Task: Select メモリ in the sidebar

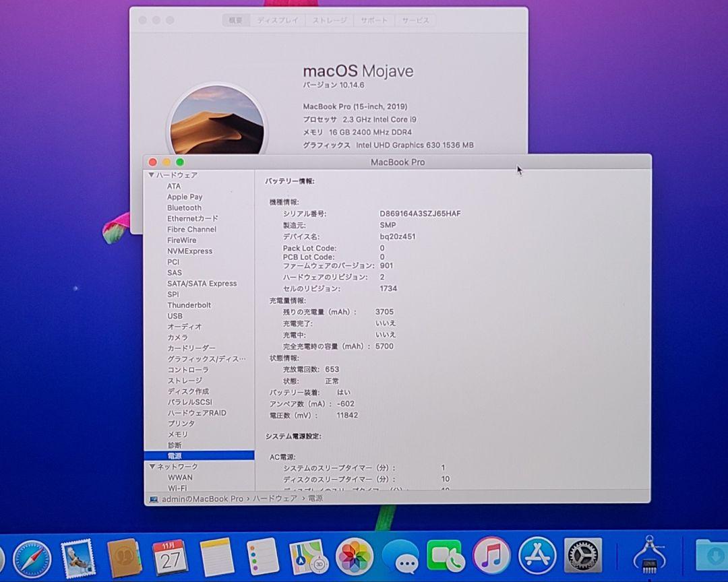Action: 177,434
